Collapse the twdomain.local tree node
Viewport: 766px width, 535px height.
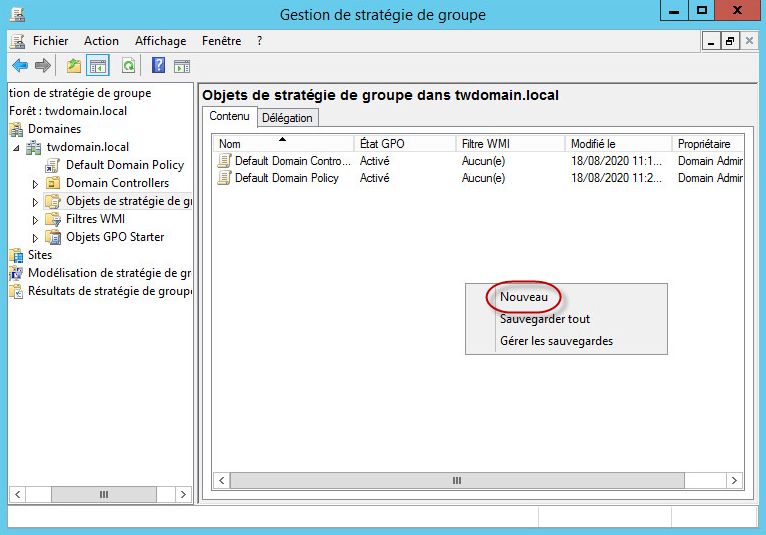[16, 147]
